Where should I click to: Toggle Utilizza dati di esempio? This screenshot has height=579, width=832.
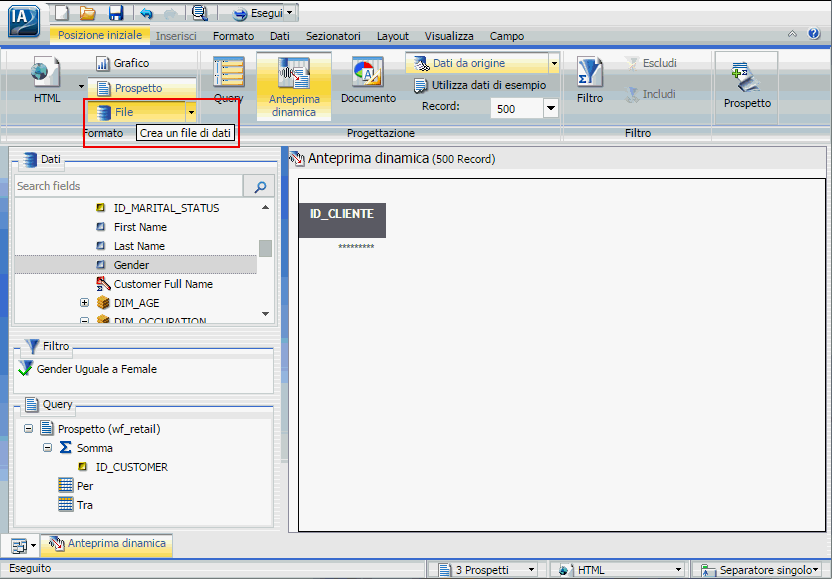(x=480, y=85)
